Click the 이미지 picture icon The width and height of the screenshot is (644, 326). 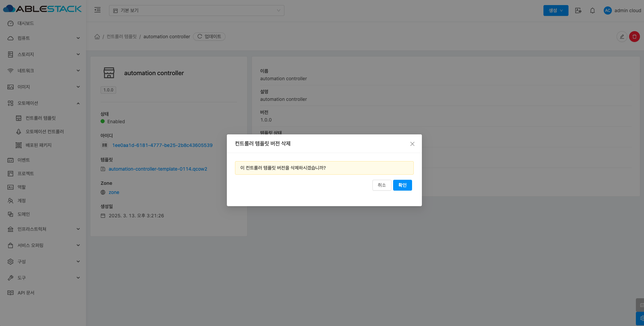pyautogui.click(x=10, y=87)
